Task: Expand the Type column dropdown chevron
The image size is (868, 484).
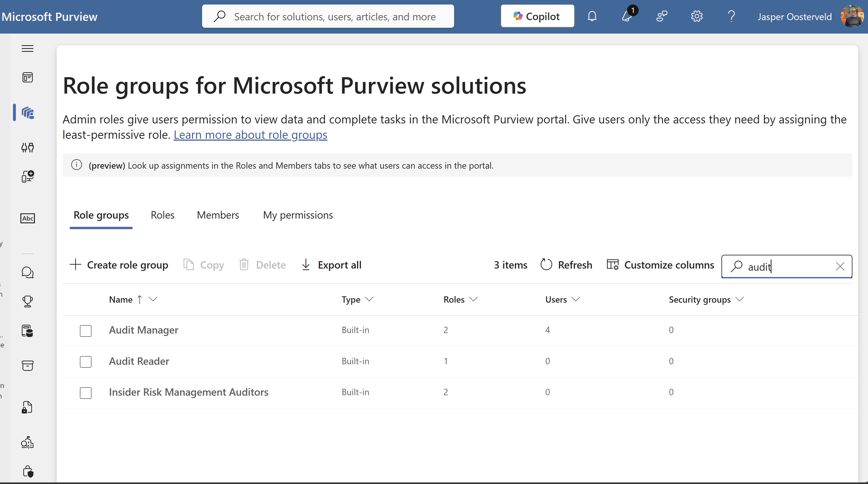Action: point(369,299)
